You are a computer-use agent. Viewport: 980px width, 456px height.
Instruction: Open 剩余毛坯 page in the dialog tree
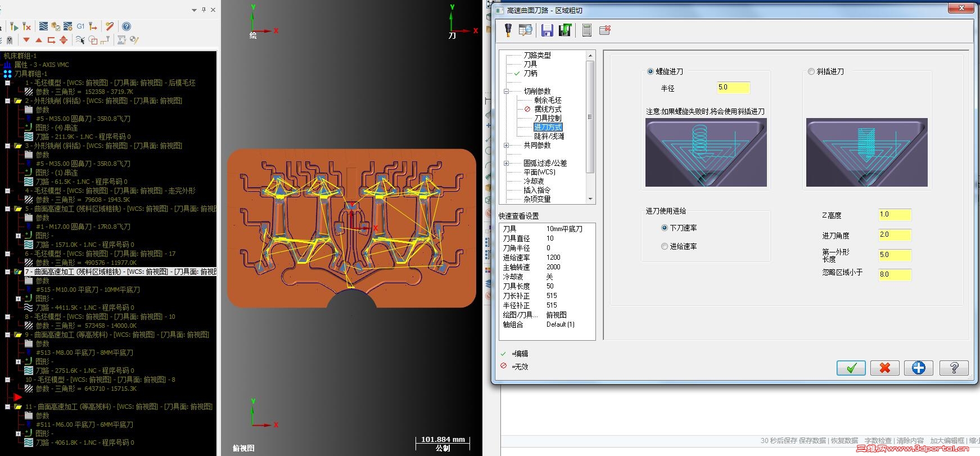[x=548, y=100]
